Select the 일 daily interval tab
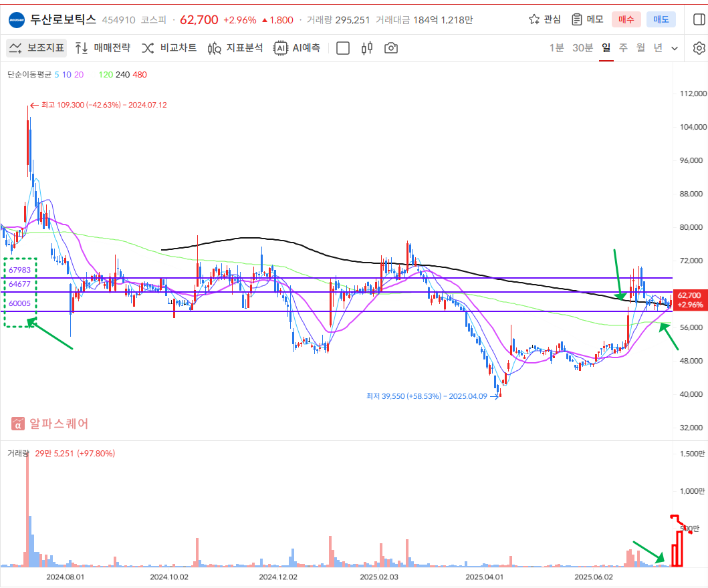The width and height of the screenshot is (708, 588). tap(606, 48)
